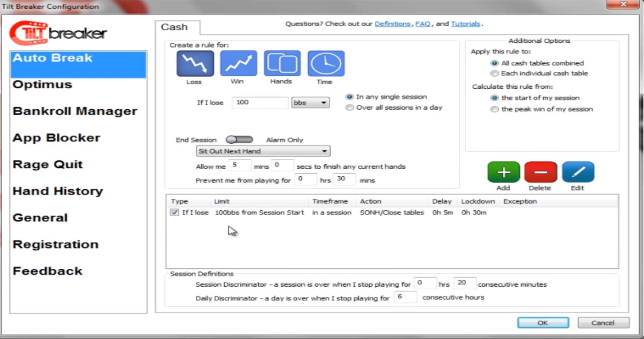The width and height of the screenshot is (644, 339).
Task: Switch to the Cash tab
Action: click(x=177, y=27)
